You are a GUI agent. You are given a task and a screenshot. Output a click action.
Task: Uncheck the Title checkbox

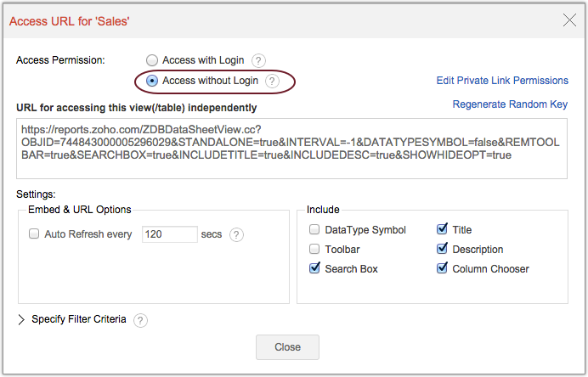(442, 229)
